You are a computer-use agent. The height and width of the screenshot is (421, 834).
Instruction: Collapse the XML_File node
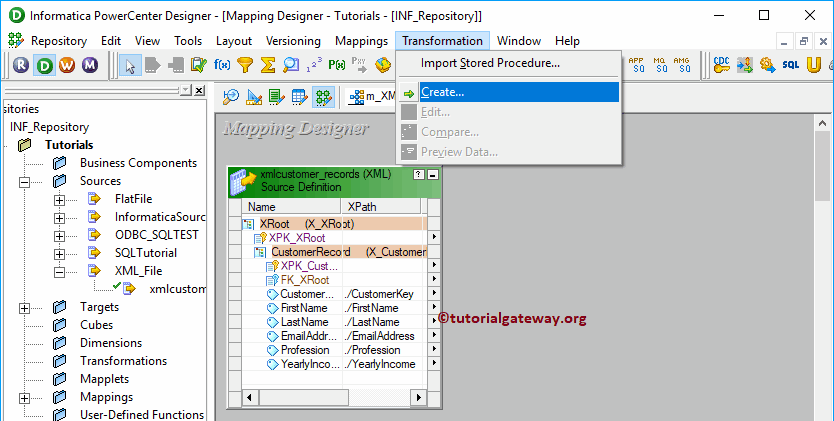pos(60,272)
